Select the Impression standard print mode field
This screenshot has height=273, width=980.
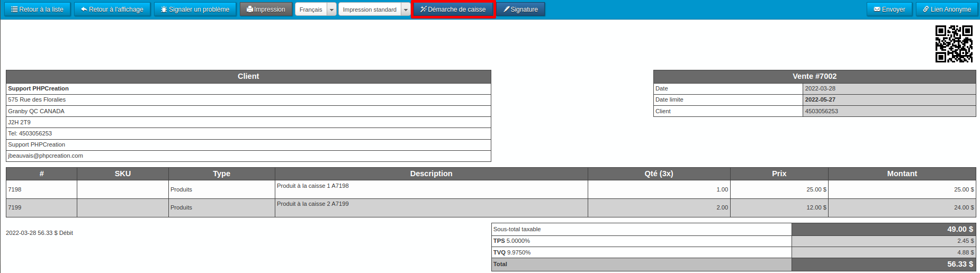[x=370, y=10]
